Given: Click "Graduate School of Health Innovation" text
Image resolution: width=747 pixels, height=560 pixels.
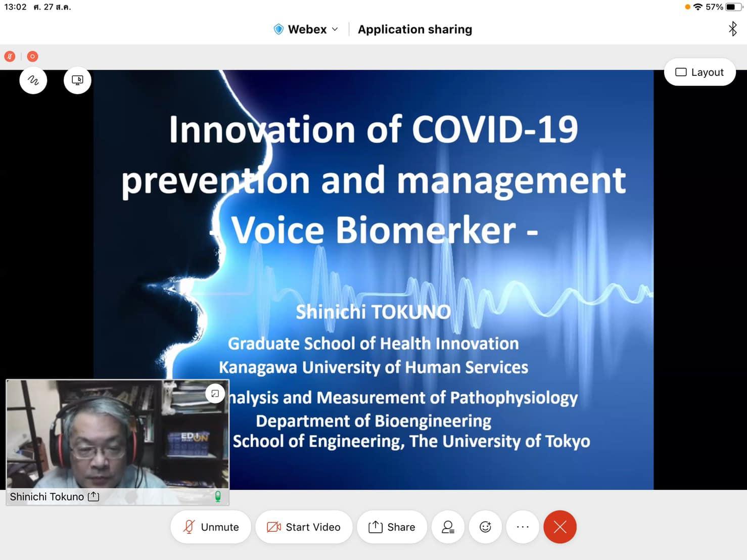Looking at the screenshot, I should tap(373, 344).
